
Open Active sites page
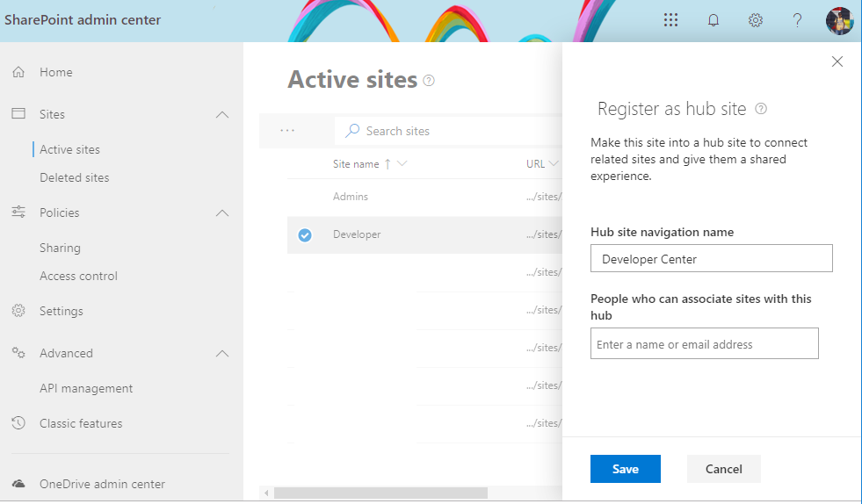coord(69,149)
